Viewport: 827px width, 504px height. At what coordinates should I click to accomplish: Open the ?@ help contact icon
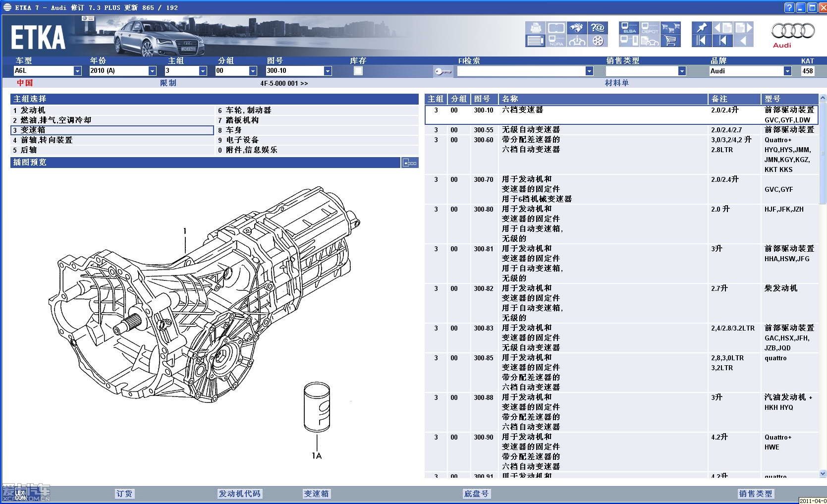pos(598,28)
